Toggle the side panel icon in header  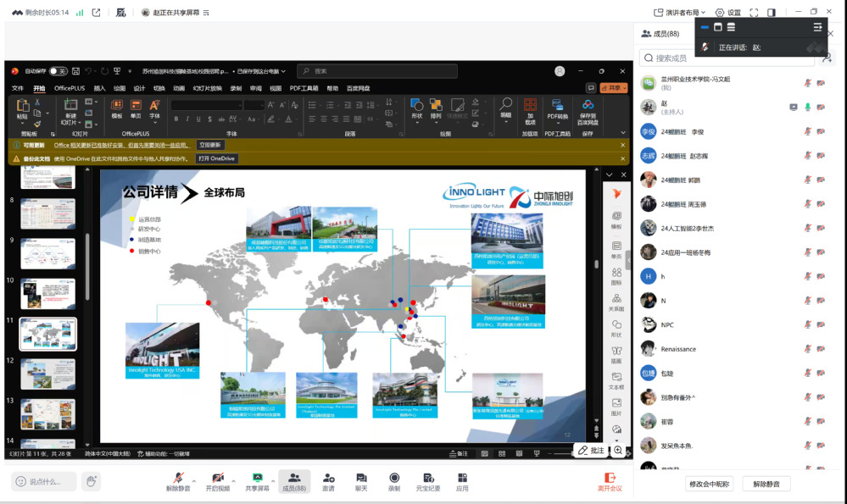coord(772,13)
